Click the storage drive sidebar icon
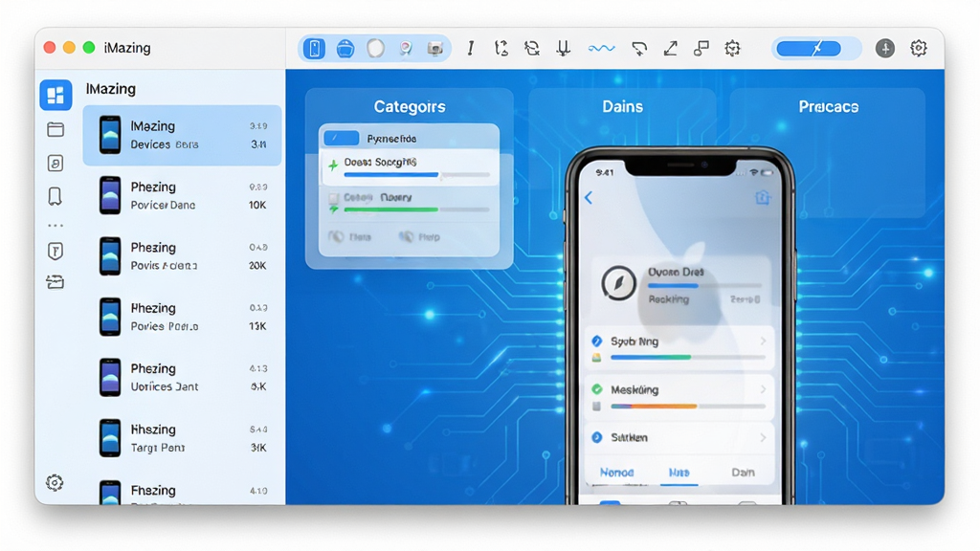This screenshot has height=551, width=980. 55,282
